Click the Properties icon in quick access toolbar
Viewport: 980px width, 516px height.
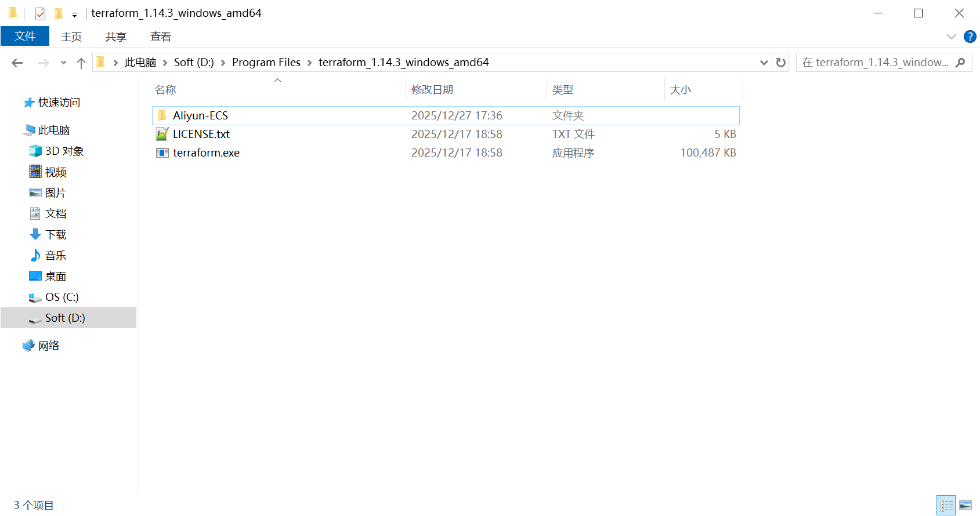point(40,13)
